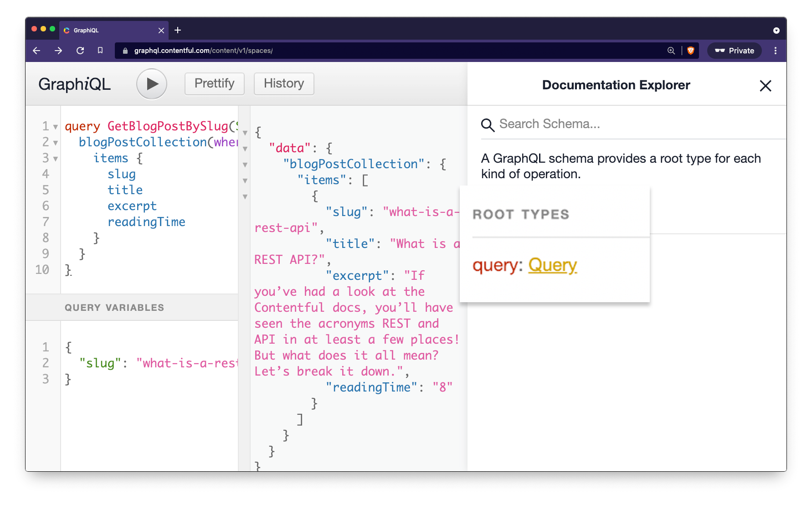Image resolution: width=812 pixels, height=505 pixels.
Task: Click the Private window indicator
Action: pyautogui.click(x=734, y=51)
